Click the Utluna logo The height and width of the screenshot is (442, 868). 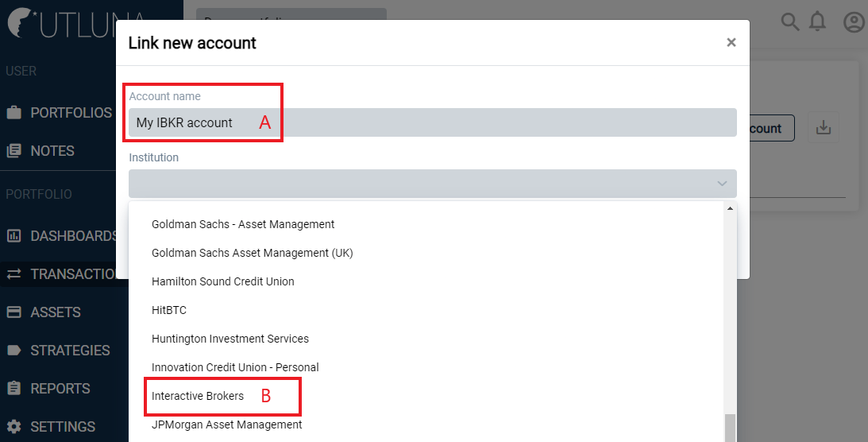click(75, 23)
